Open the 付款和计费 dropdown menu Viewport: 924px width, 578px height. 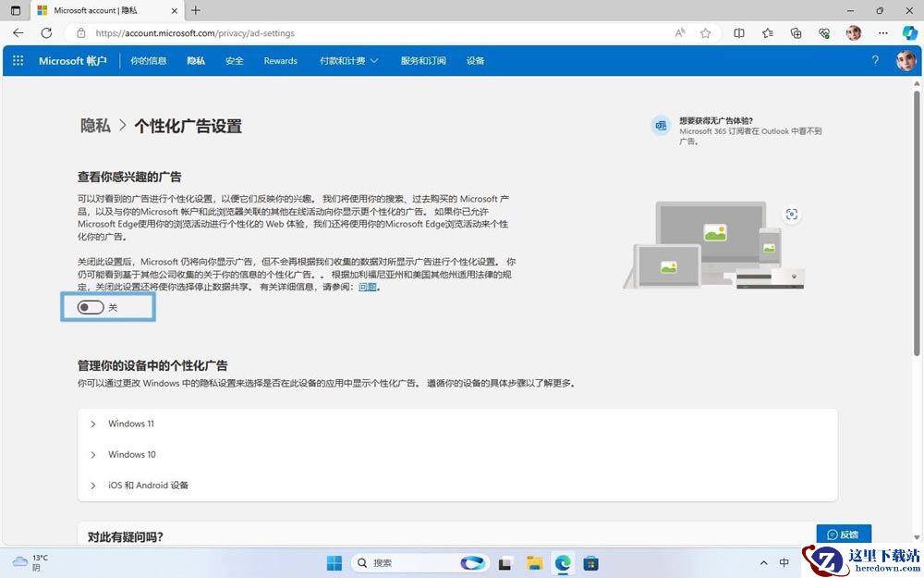coord(349,61)
